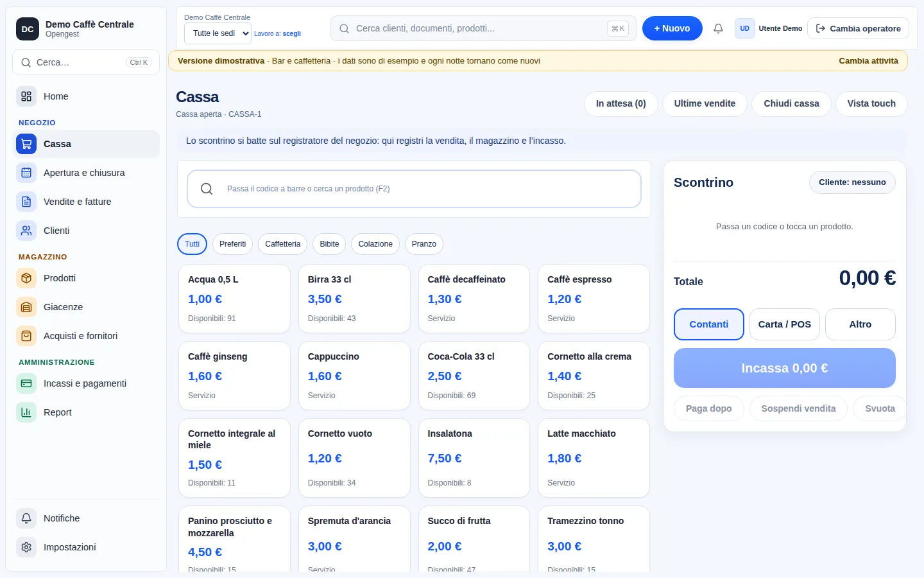Click the UD user avatar
Viewport: 924px width, 578px height.
[744, 28]
